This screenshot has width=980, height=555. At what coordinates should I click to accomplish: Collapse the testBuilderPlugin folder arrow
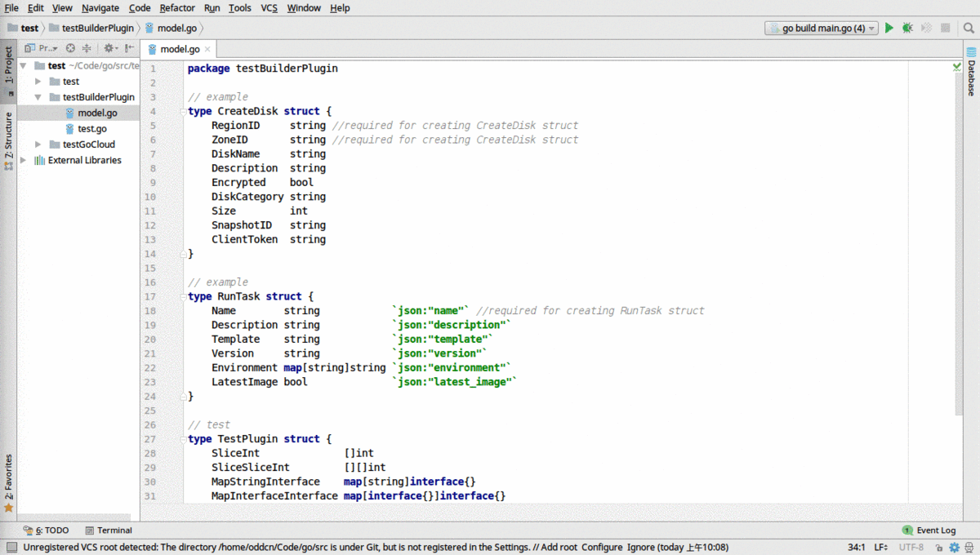pyautogui.click(x=38, y=97)
